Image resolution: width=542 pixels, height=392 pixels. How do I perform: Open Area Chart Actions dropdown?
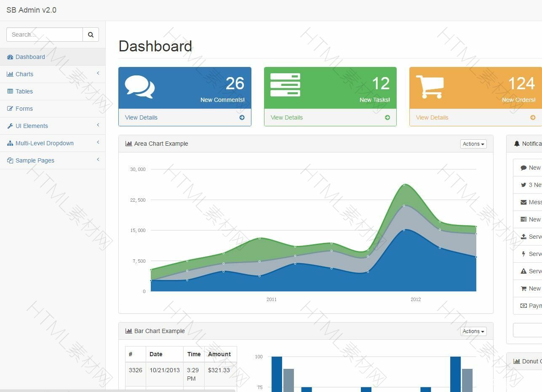tap(473, 144)
